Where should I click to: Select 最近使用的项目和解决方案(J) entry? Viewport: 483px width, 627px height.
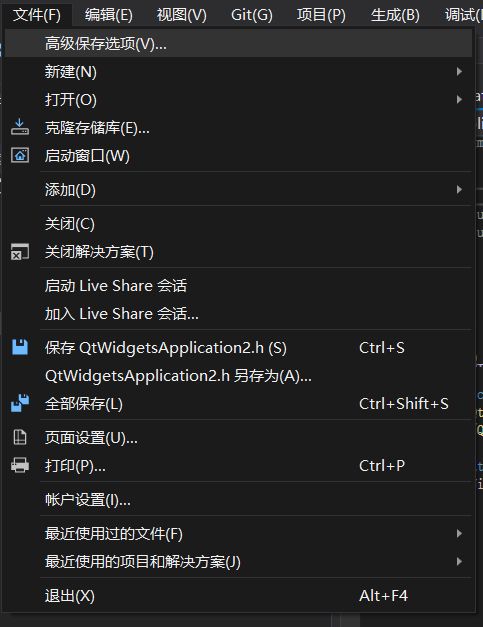coord(238,561)
